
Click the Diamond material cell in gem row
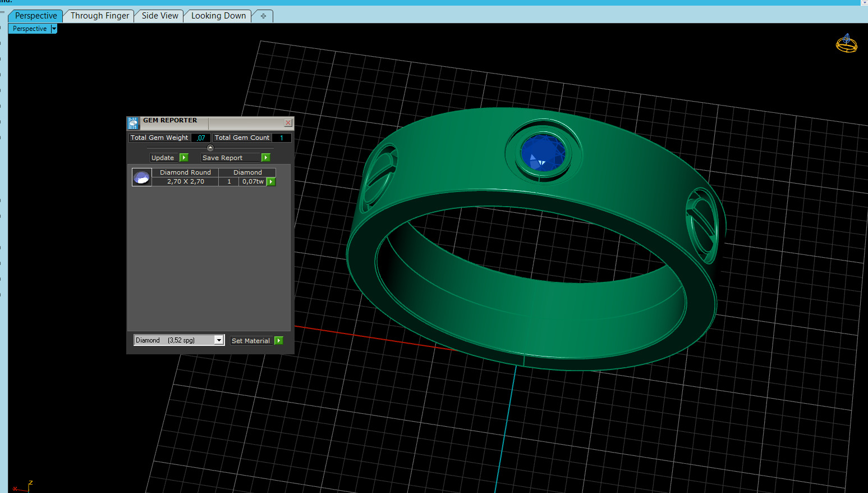[247, 172]
